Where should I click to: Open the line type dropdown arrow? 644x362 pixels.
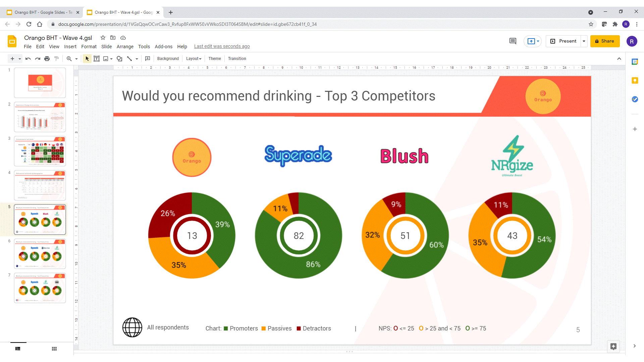coord(137,59)
